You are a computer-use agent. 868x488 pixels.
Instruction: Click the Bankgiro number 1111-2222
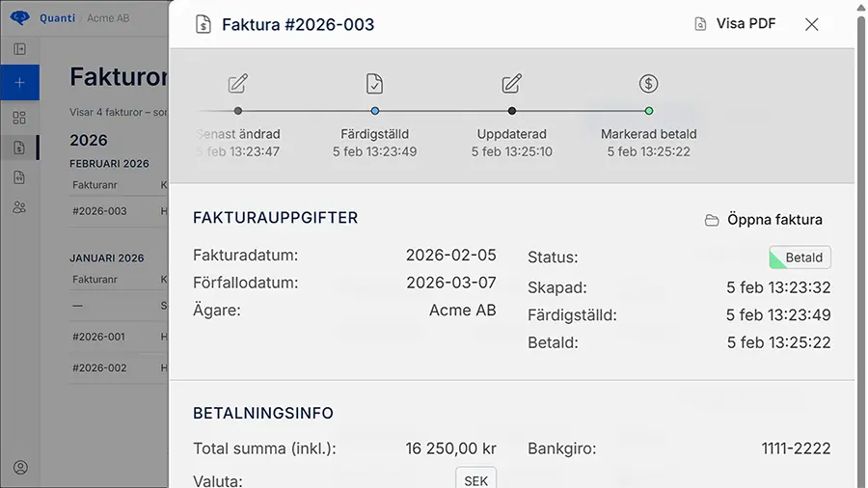tap(796, 448)
